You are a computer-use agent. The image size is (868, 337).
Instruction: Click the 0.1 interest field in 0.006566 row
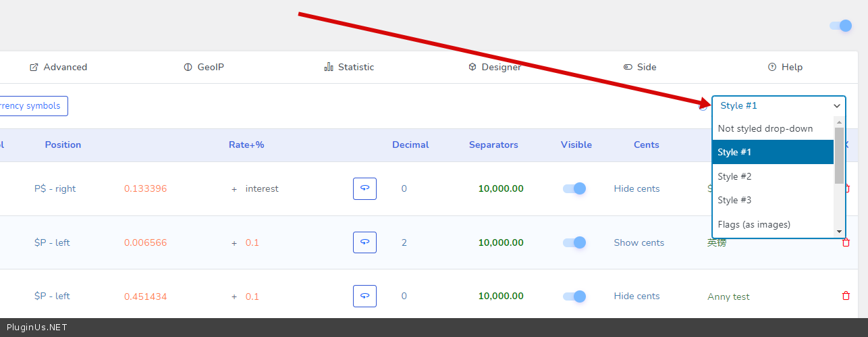point(252,242)
